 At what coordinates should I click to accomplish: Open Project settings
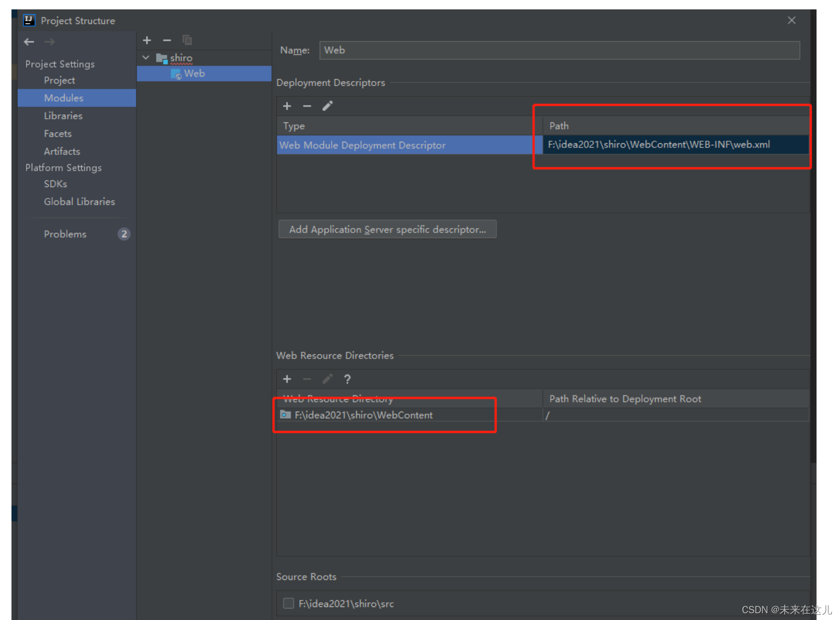(x=59, y=80)
